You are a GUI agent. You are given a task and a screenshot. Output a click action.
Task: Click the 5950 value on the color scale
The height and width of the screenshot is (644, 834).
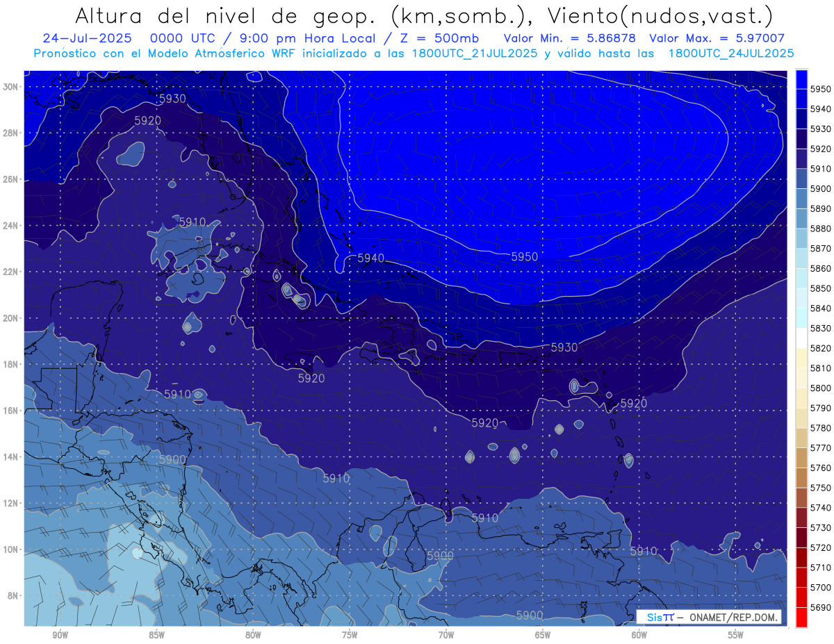(x=821, y=89)
